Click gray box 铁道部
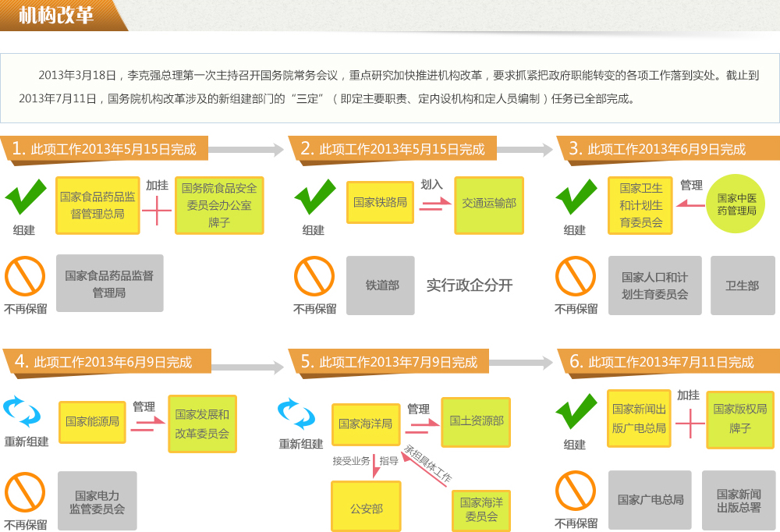Viewport: 780px width, 532px height. [x=381, y=286]
